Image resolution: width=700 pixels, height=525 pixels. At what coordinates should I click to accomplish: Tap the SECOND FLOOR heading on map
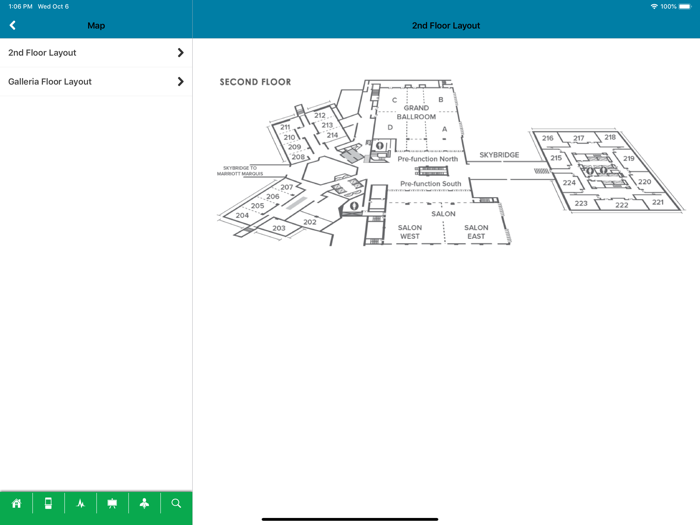click(x=255, y=82)
